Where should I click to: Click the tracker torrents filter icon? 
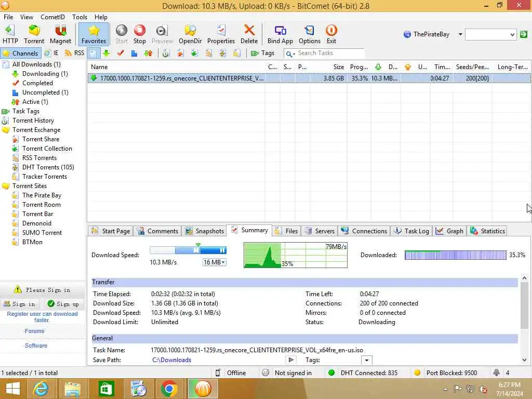tap(237, 54)
